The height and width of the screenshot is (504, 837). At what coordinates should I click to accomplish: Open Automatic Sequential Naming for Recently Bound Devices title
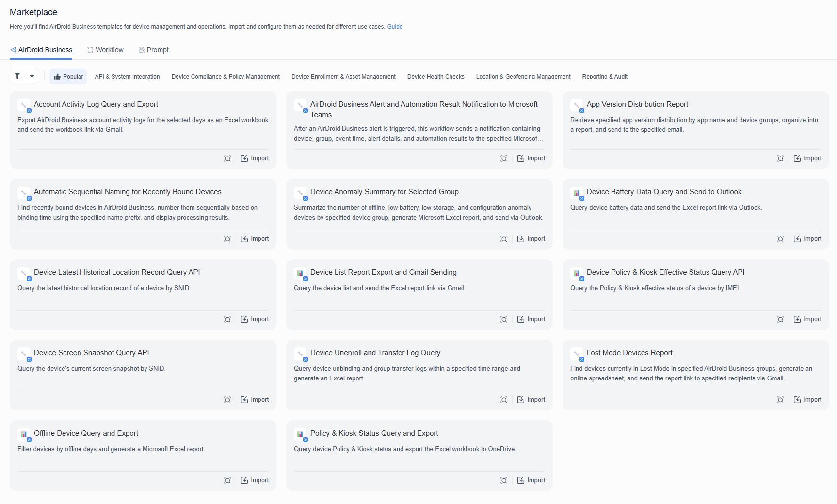tap(128, 192)
